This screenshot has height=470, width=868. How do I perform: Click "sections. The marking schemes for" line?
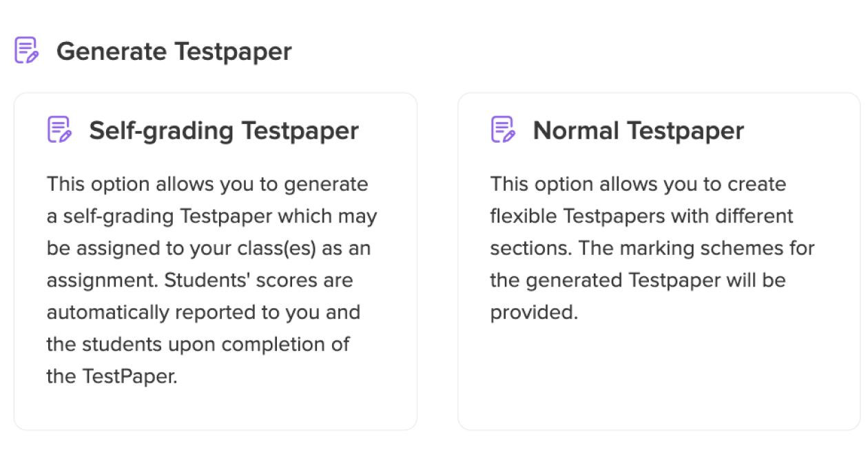tap(652, 248)
